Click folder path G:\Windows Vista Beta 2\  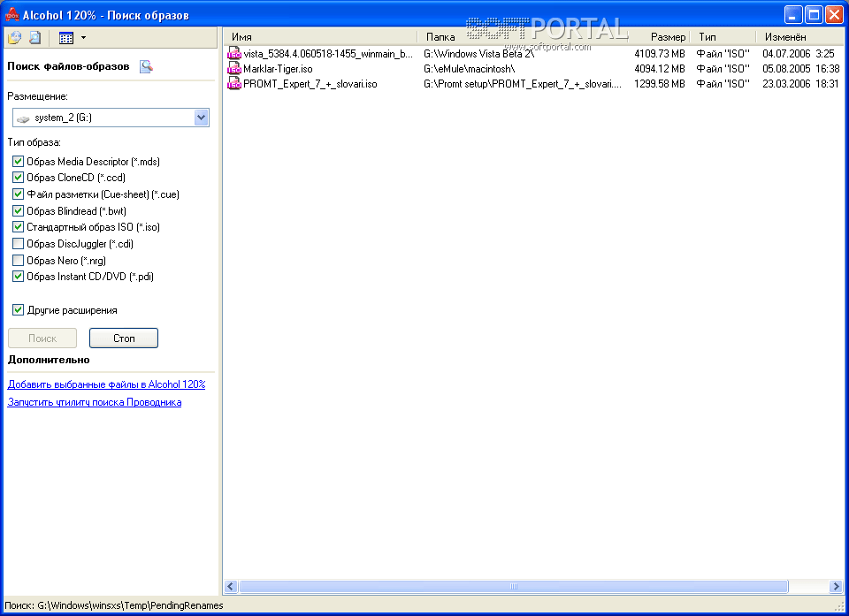478,54
